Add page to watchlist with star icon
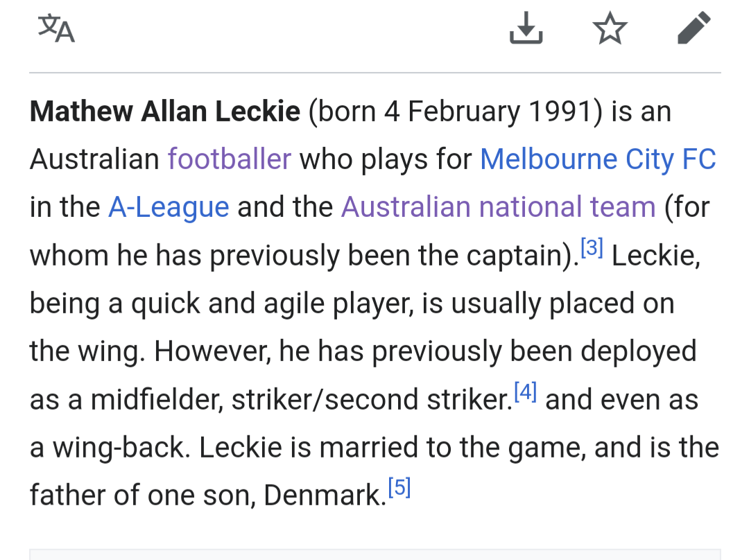The width and height of the screenshot is (749, 560). [x=610, y=28]
